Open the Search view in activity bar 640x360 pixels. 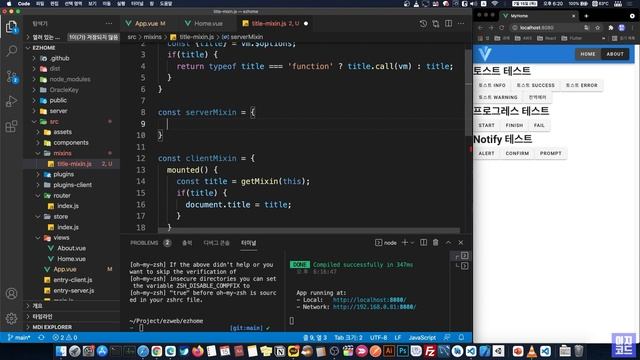coord(11,51)
